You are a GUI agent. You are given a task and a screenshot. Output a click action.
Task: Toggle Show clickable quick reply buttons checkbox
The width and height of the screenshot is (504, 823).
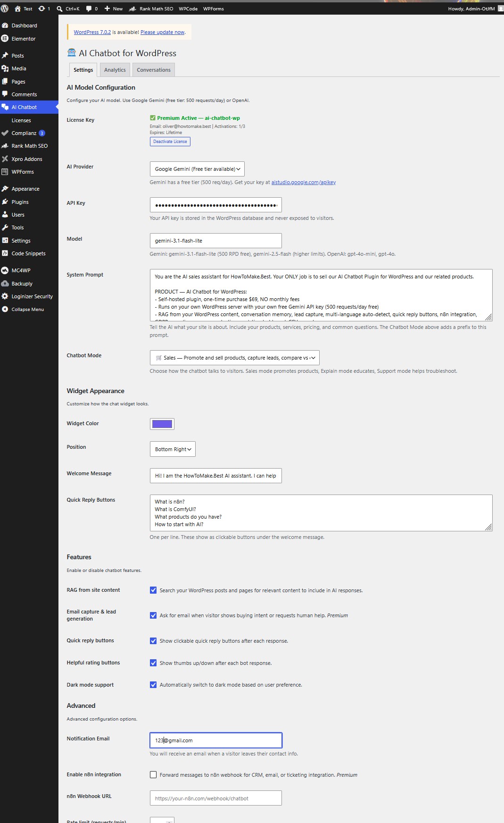[x=153, y=641]
